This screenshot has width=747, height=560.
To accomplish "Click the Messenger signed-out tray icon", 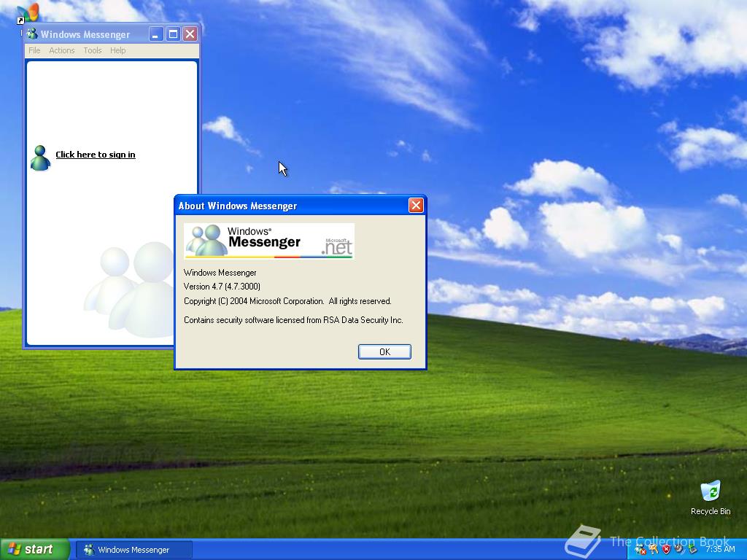I will tap(640, 549).
